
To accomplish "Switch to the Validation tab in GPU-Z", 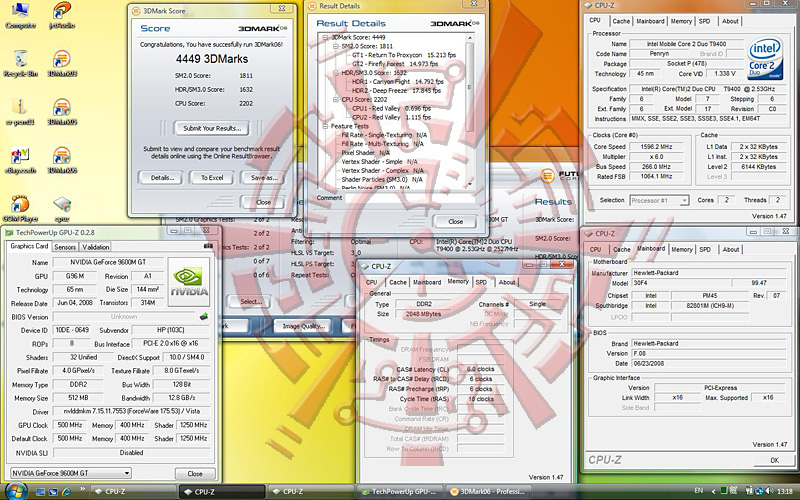I will click(96, 247).
